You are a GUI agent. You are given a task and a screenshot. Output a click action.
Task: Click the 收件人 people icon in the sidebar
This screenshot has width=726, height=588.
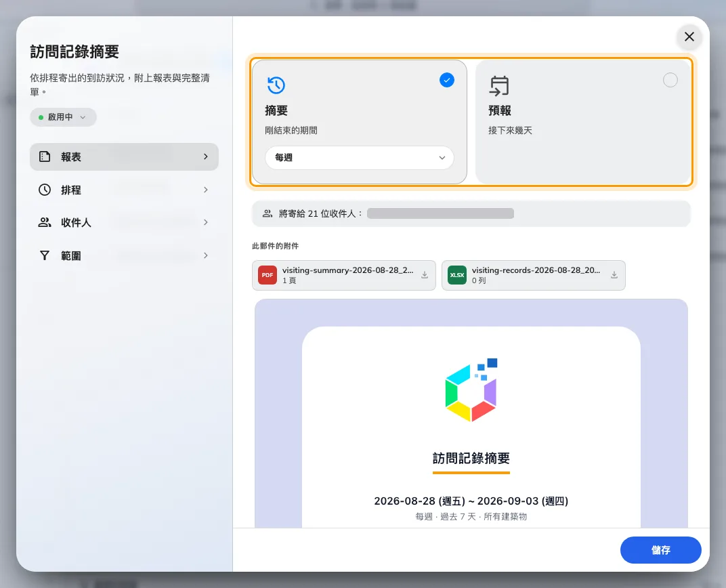(x=45, y=222)
